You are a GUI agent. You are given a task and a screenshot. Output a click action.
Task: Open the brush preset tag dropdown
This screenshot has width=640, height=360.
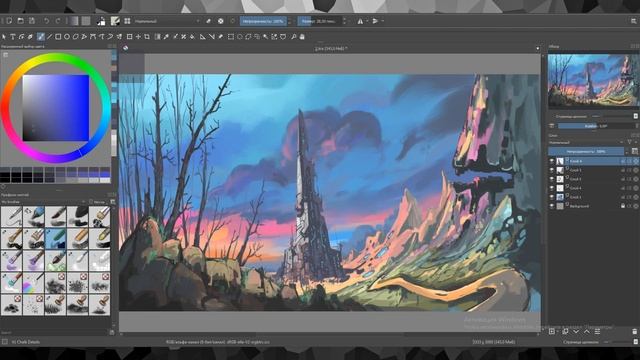[43, 202]
